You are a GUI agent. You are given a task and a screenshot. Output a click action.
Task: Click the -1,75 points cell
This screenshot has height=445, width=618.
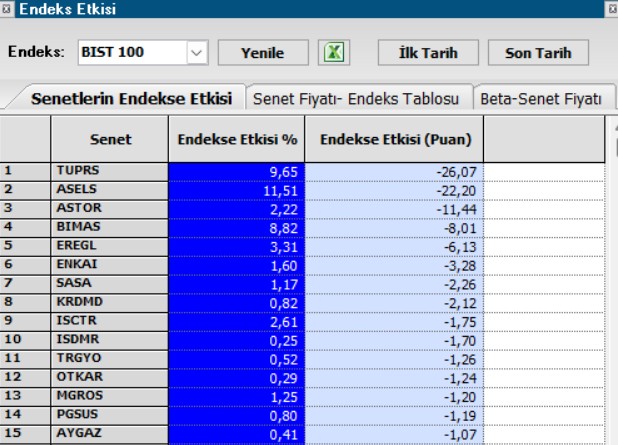coord(394,322)
